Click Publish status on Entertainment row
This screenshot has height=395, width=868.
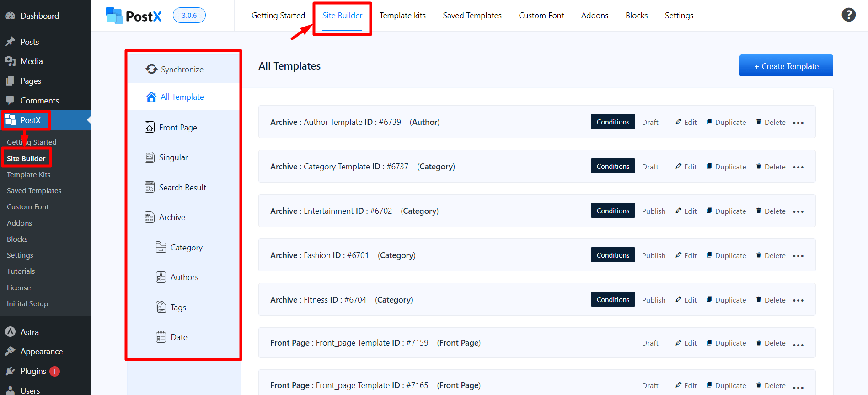[654, 211]
